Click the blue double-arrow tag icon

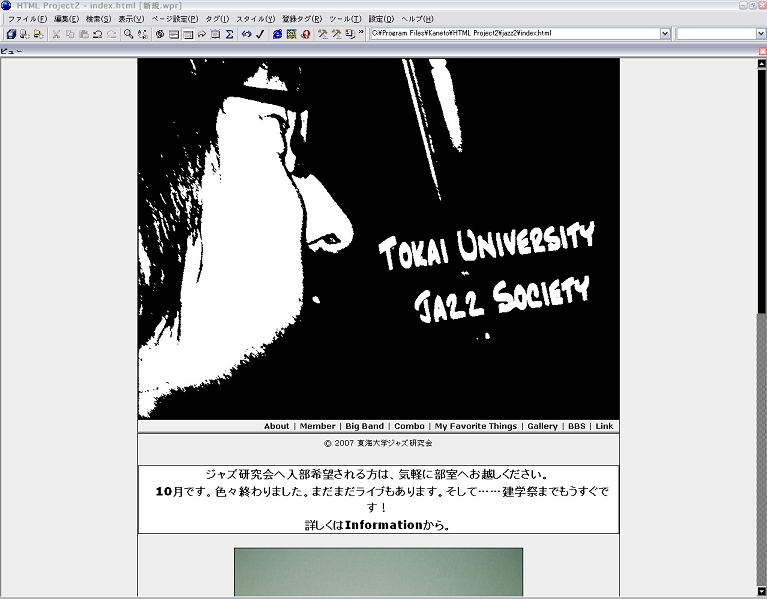tap(247, 34)
